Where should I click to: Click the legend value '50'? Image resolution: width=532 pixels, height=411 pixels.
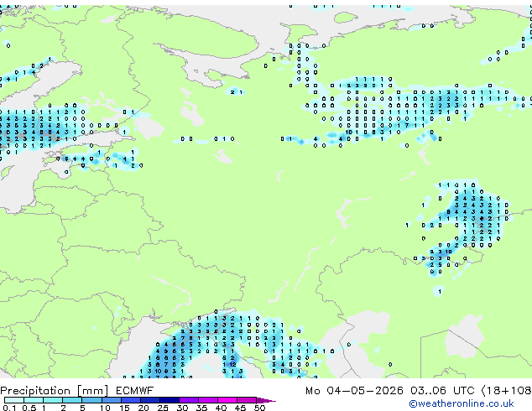pos(259,408)
